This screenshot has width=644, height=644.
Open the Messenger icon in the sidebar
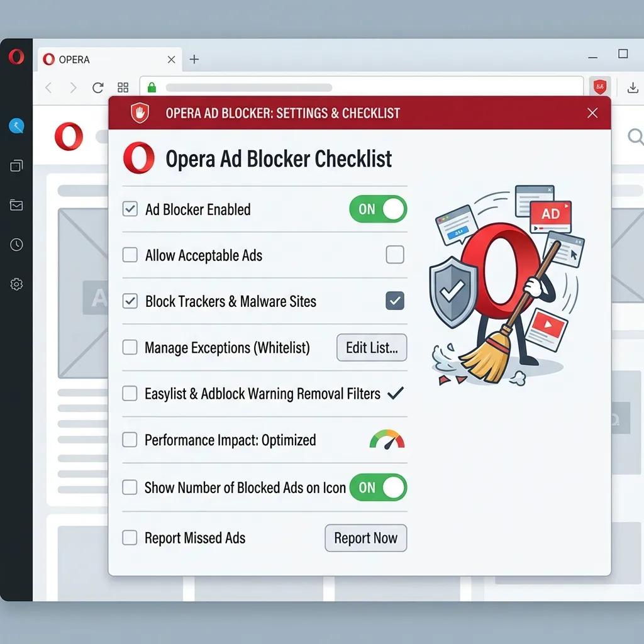coord(16,126)
